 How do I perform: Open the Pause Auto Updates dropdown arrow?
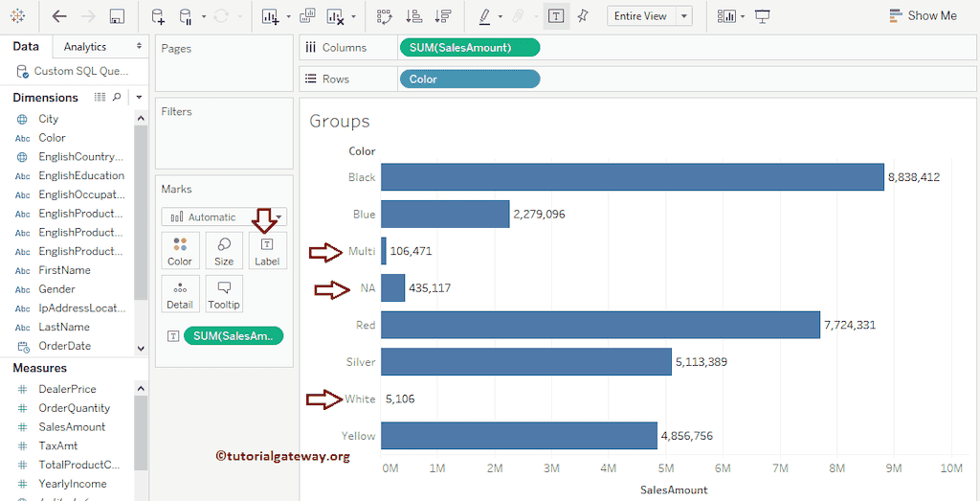click(x=204, y=17)
